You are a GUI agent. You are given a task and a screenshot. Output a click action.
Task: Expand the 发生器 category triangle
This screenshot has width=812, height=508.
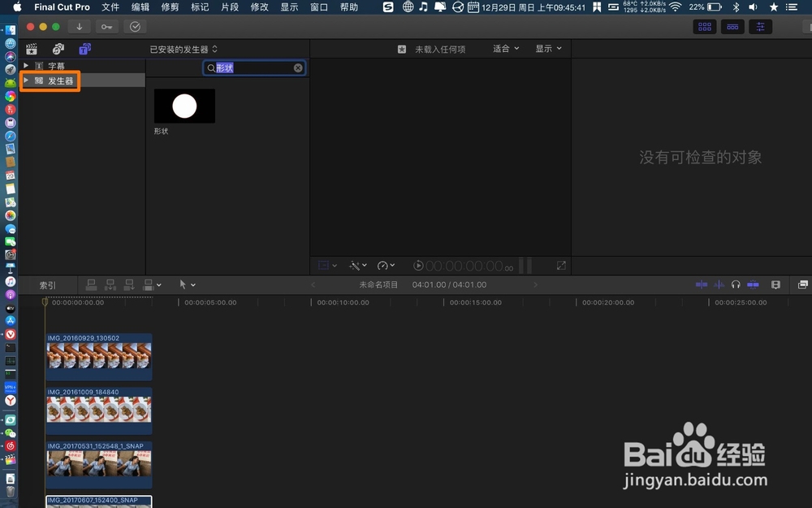point(26,80)
